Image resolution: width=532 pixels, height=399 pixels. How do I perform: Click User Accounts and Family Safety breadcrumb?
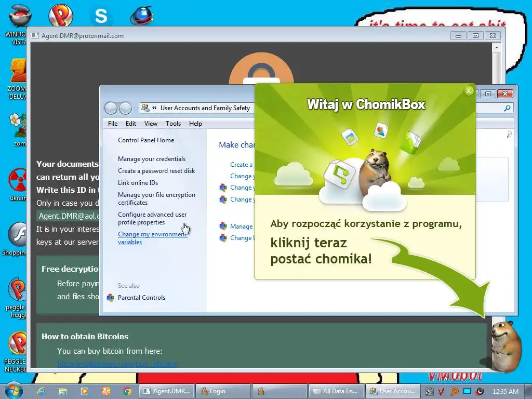click(205, 108)
